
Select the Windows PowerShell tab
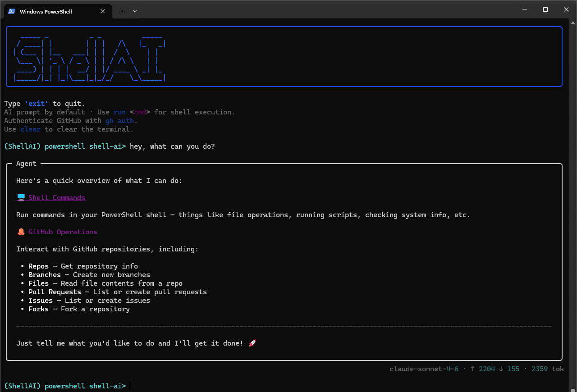[50, 11]
